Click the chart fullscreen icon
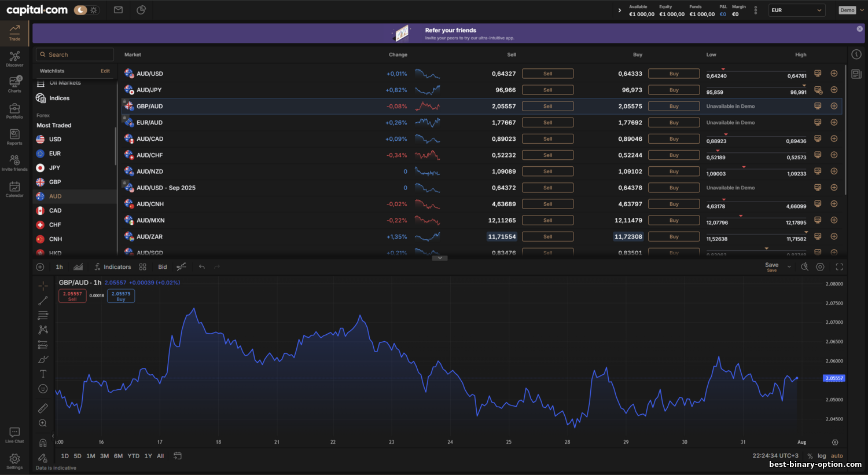The width and height of the screenshot is (868, 475). pyautogui.click(x=839, y=267)
